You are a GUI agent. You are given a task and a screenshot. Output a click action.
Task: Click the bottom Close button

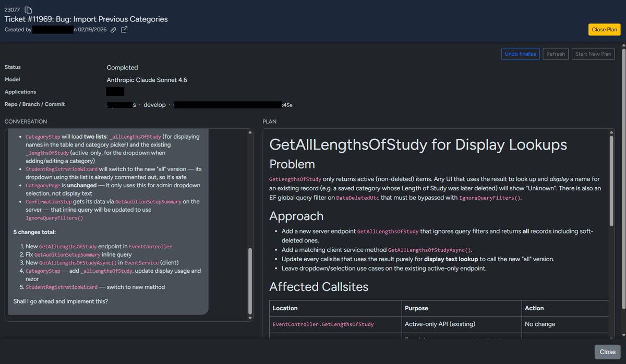tap(607, 352)
